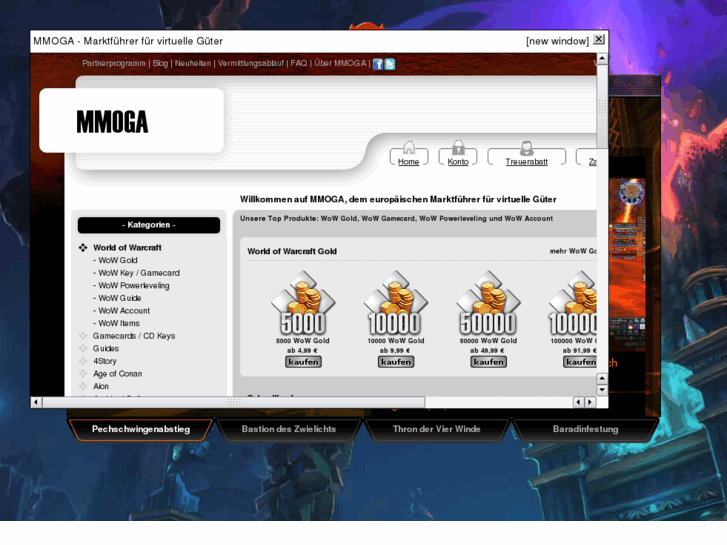Click the bottom vertical scrollbar up arrow
The height and width of the screenshot is (545, 727).
click(x=602, y=378)
